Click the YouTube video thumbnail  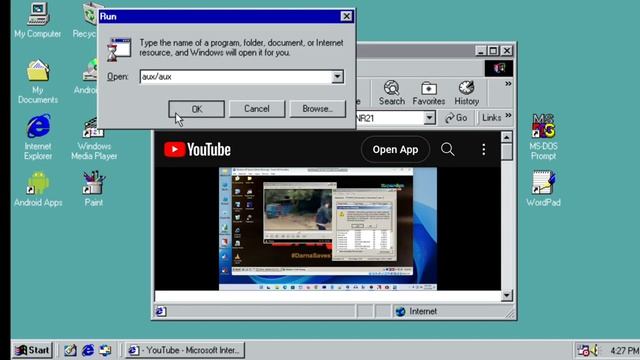[x=328, y=229]
